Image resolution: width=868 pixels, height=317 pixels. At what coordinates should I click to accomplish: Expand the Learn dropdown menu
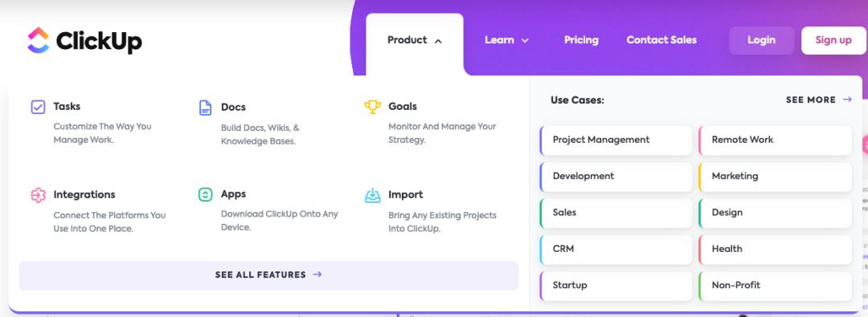tap(506, 40)
